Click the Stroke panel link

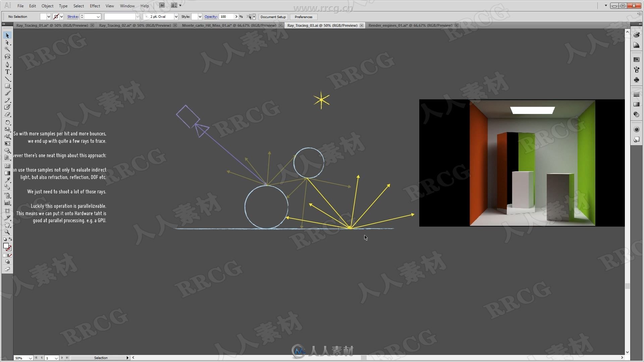[73, 17]
